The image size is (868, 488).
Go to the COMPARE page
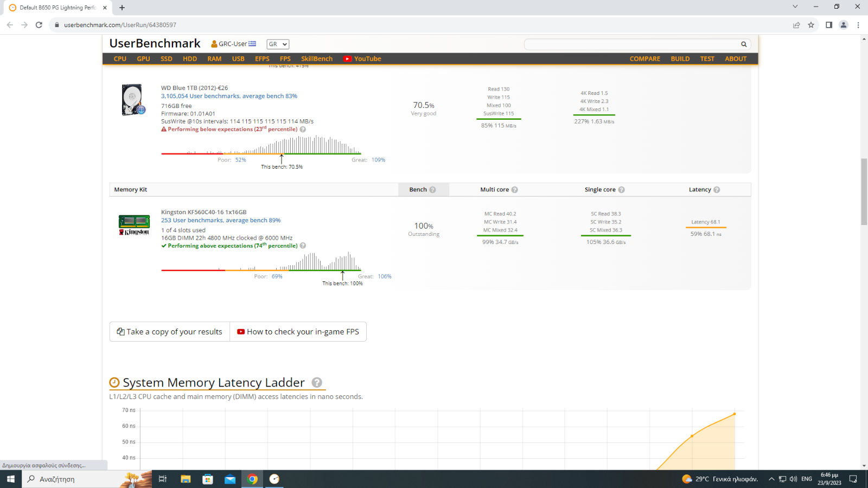tap(645, 59)
